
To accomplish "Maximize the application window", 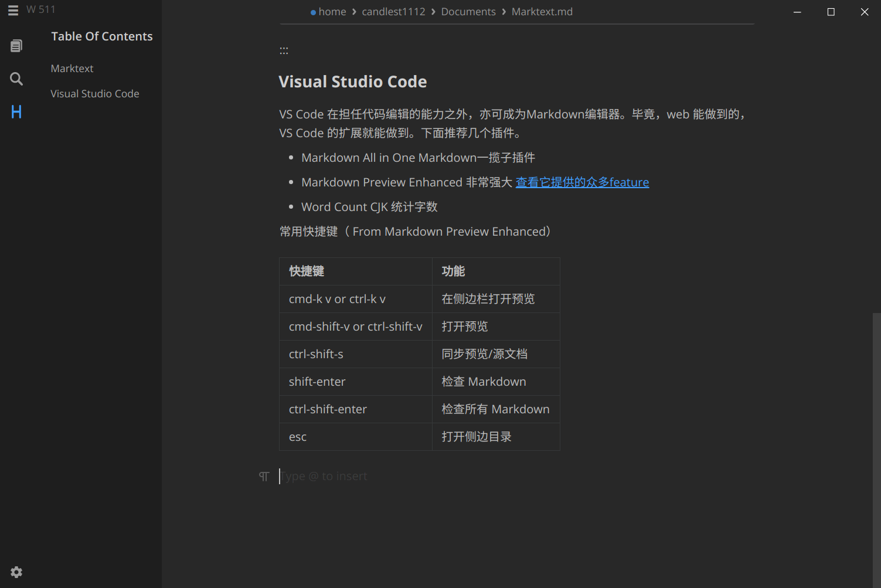I will click(x=831, y=12).
